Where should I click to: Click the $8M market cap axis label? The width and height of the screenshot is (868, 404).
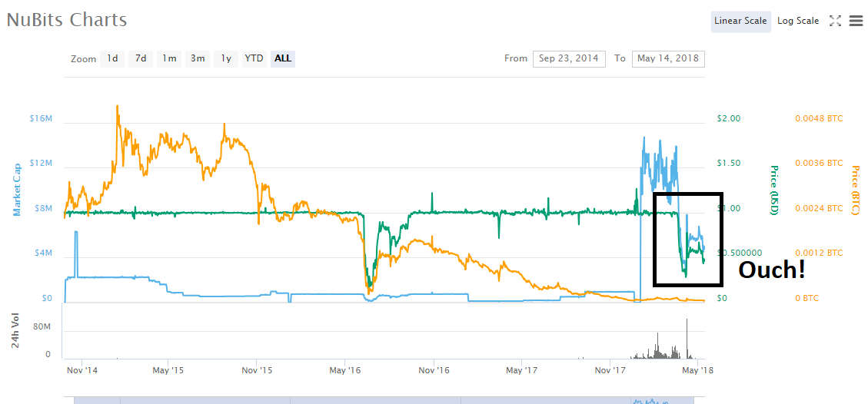click(44, 209)
